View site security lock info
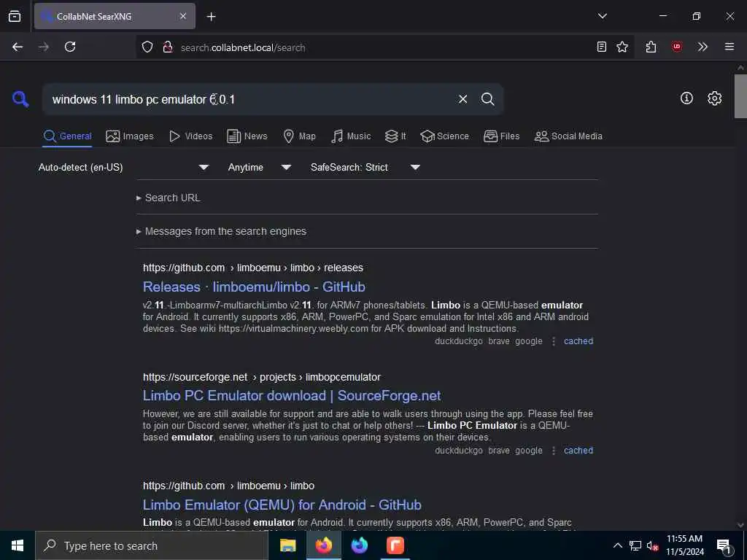Image resolution: width=747 pixels, height=560 pixels. click(x=167, y=47)
